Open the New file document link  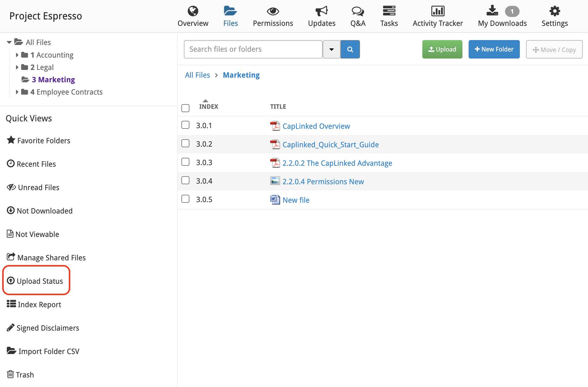296,200
